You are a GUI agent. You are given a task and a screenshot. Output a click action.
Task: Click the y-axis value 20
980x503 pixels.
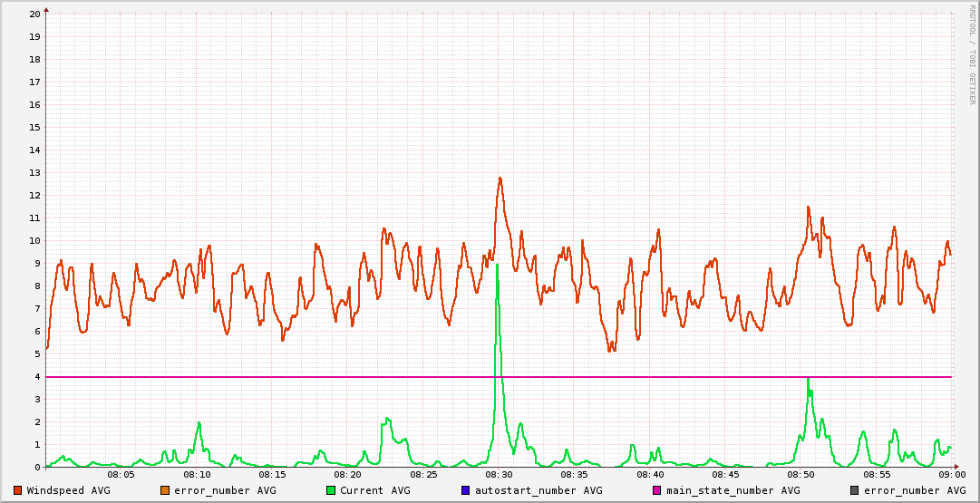(x=35, y=14)
